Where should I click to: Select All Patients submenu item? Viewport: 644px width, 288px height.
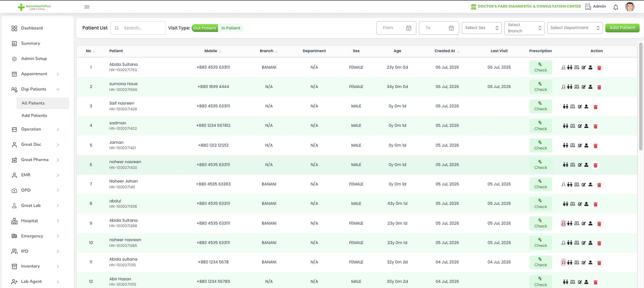pyautogui.click(x=43, y=103)
